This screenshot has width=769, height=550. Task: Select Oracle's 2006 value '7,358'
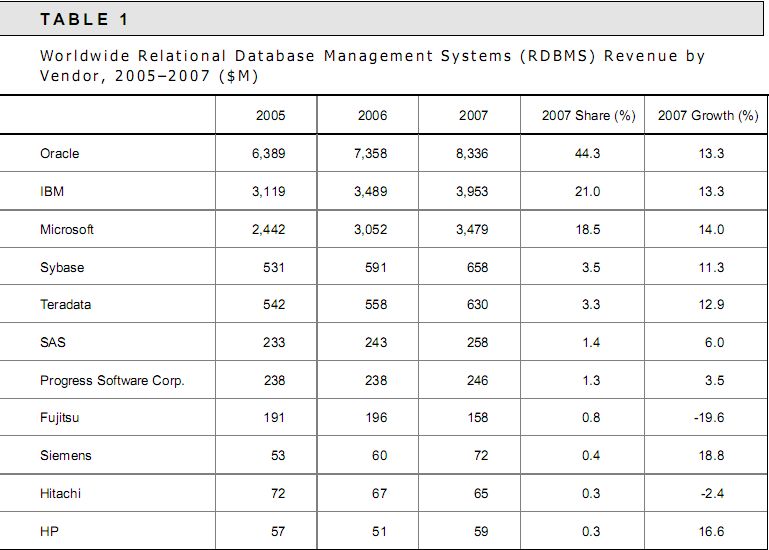click(x=370, y=154)
